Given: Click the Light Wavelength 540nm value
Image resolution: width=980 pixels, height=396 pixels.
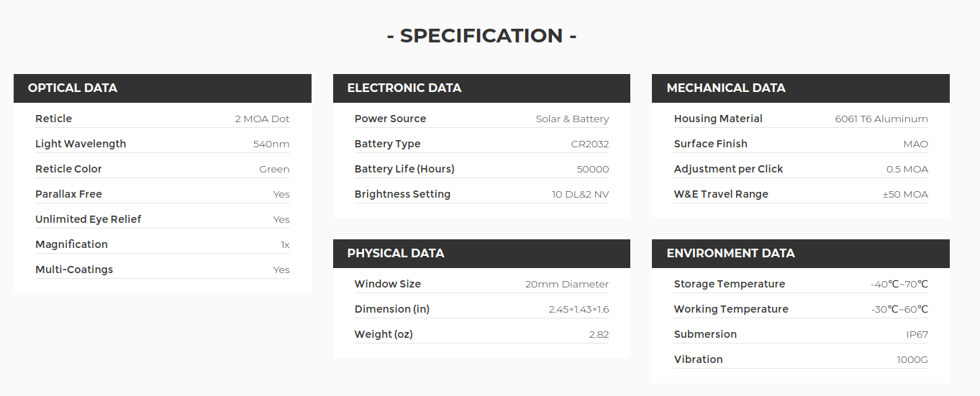Looking at the screenshot, I should (x=271, y=144).
